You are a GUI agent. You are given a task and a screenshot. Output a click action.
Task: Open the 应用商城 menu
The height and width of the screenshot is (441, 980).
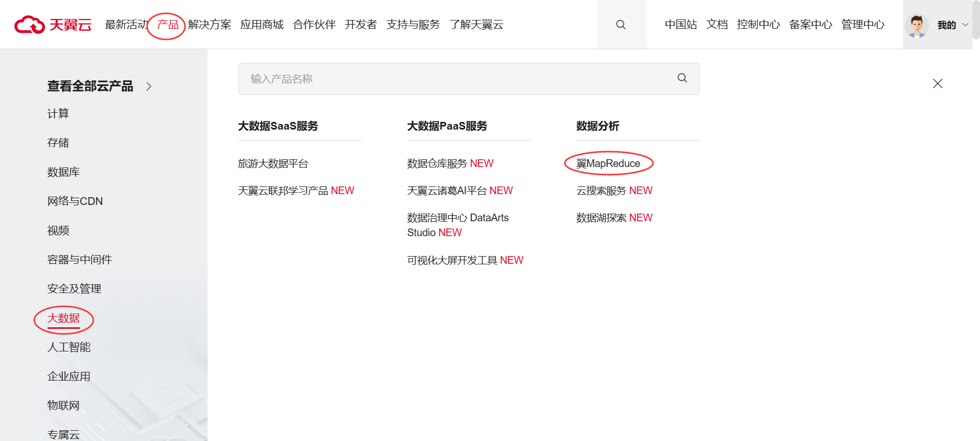click(262, 25)
